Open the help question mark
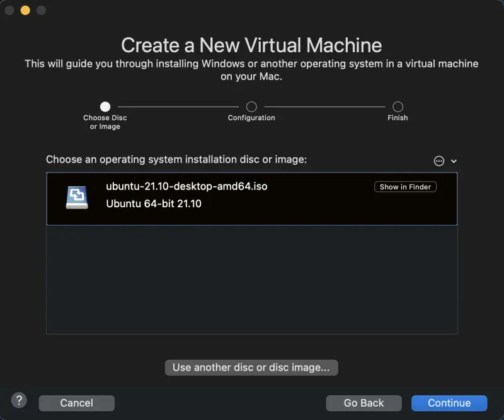The width and height of the screenshot is (504, 420). 18,400
